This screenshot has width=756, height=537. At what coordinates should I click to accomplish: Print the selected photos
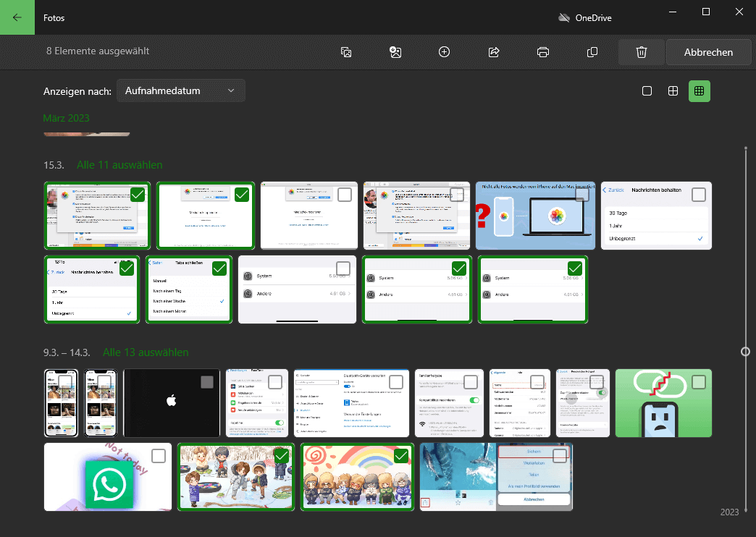[x=543, y=52]
